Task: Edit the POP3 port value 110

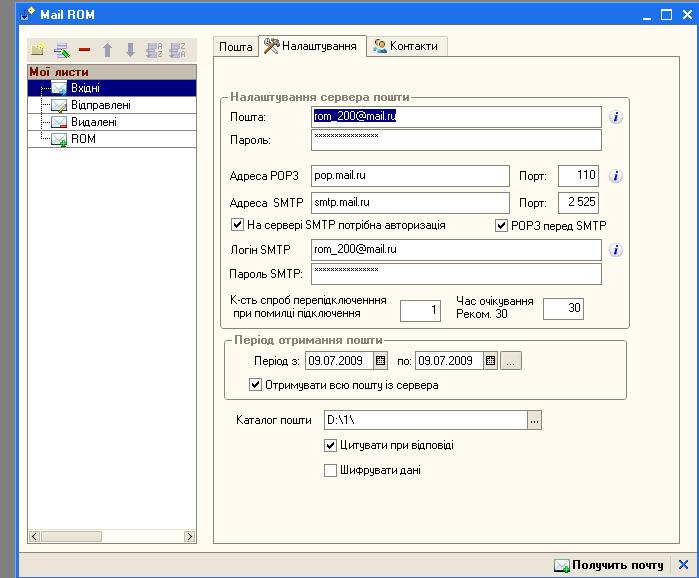Action: pyautogui.click(x=578, y=176)
